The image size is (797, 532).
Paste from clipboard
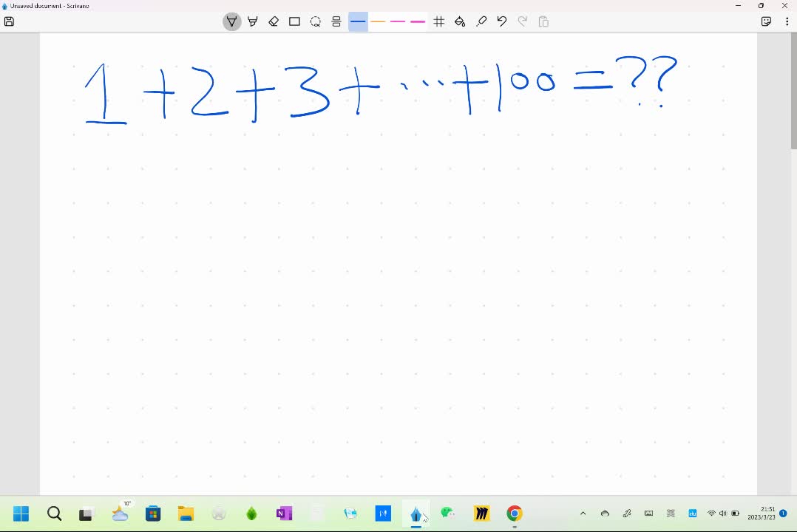pos(543,21)
